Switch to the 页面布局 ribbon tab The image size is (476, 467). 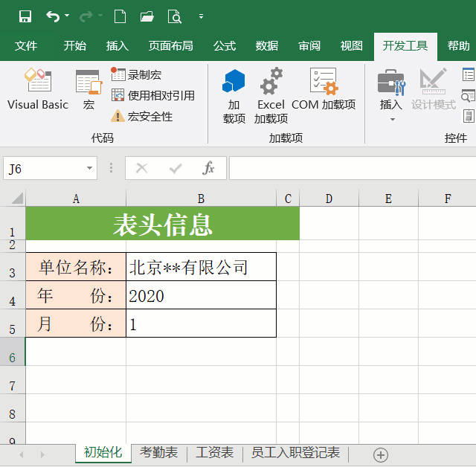click(170, 46)
